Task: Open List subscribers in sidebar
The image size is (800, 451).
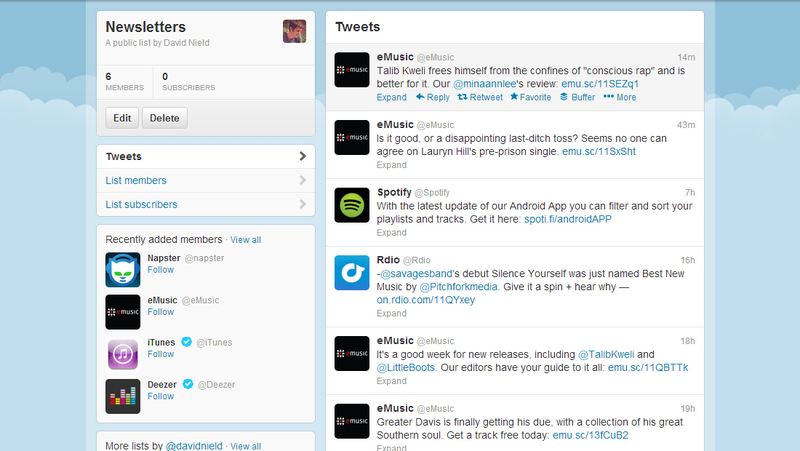Action: pyautogui.click(x=206, y=205)
